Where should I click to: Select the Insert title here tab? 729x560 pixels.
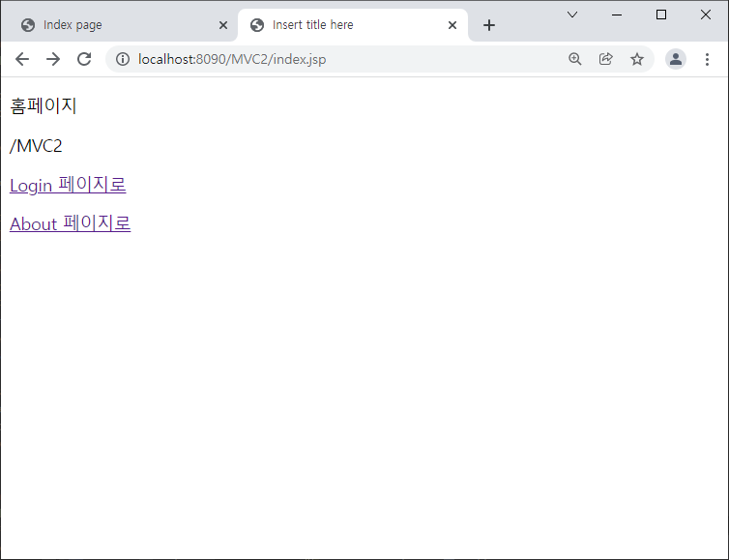pyautogui.click(x=352, y=25)
